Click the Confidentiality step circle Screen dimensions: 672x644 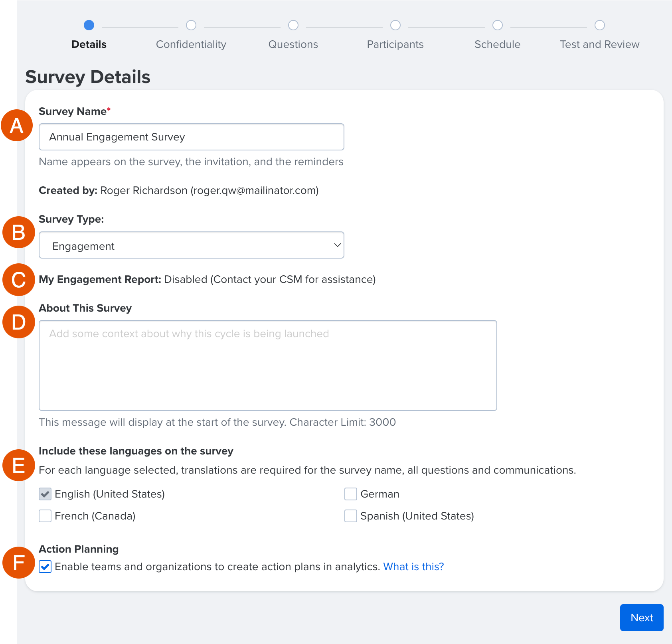tap(191, 25)
